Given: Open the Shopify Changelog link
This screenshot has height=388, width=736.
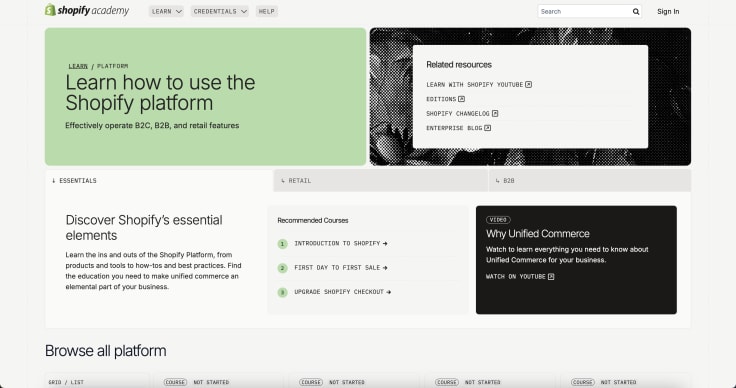Looking at the screenshot, I should [462, 114].
